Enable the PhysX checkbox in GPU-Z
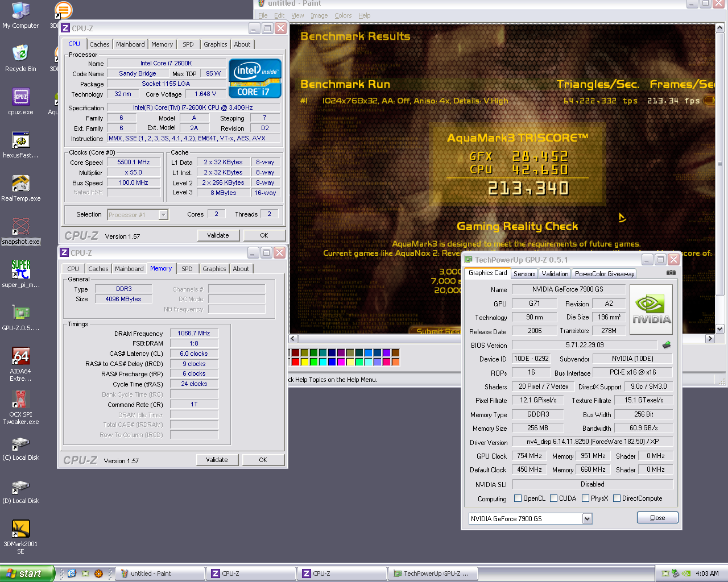The image size is (728, 582). [x=585, y=498]
